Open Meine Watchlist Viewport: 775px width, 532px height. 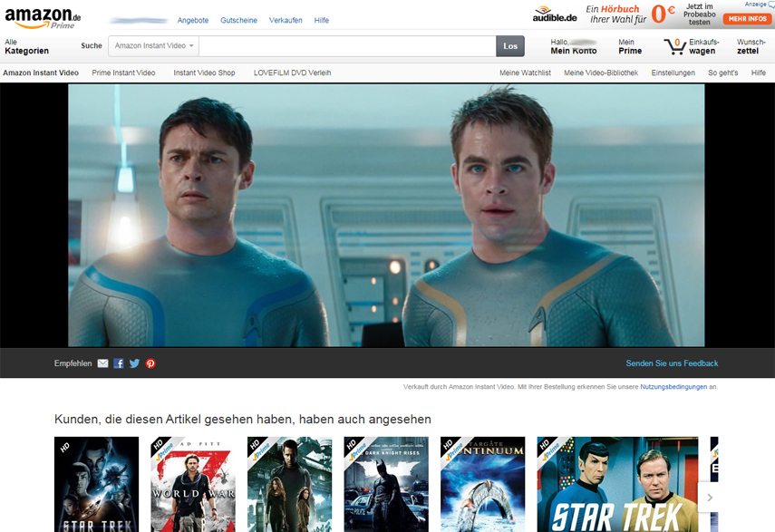pyautogui.click(x=525, y=73)
